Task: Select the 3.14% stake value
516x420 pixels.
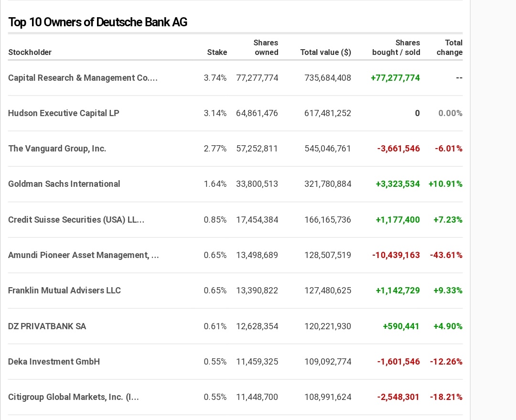Action: point(215,113)
